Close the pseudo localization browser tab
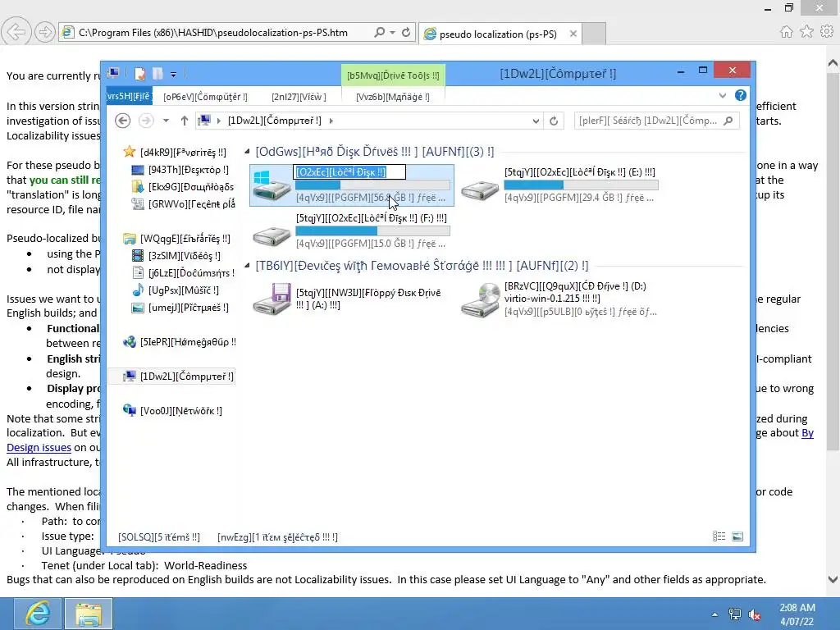840x630 pixels. (x=573, y=34)
